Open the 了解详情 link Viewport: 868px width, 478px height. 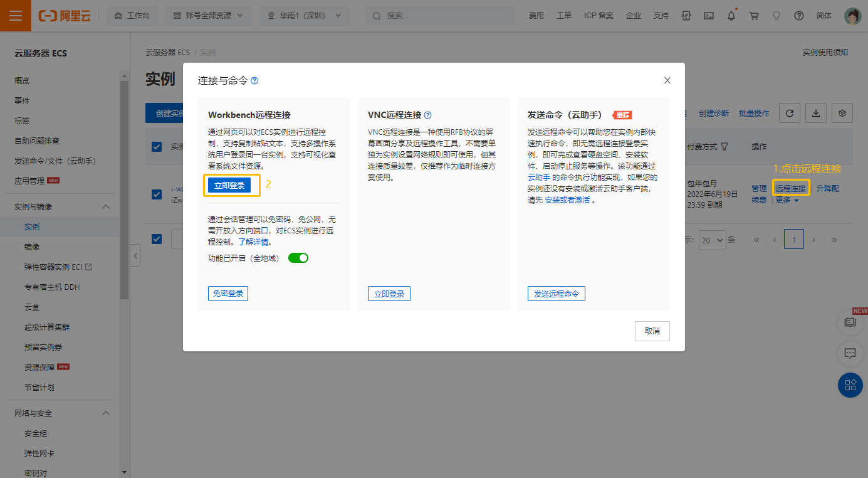(x=253, y=242)
